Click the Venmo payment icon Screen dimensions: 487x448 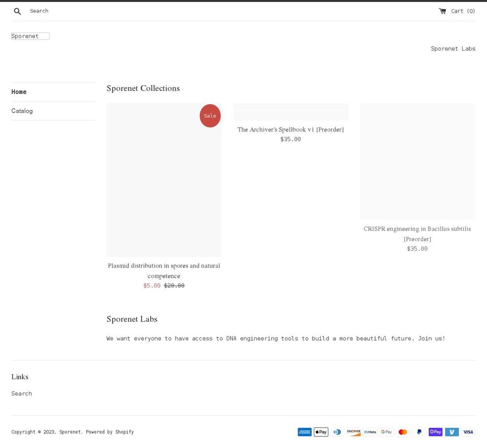tap(451, 432)
